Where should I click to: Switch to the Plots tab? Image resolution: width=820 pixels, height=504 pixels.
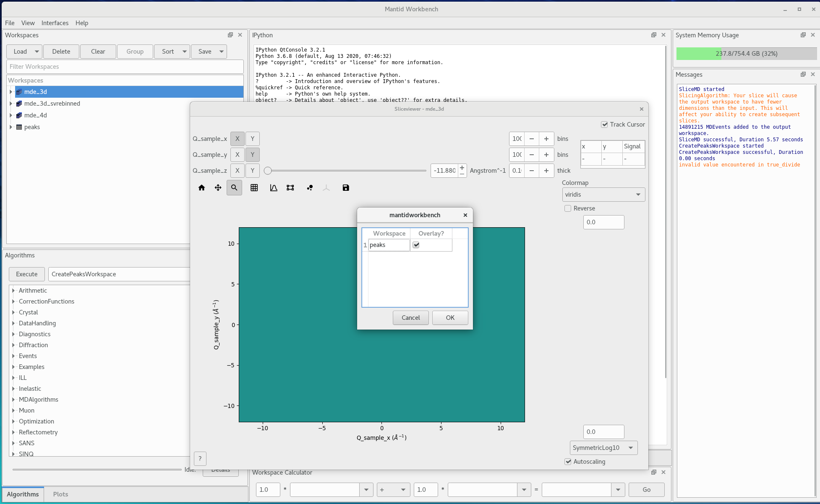60,494
